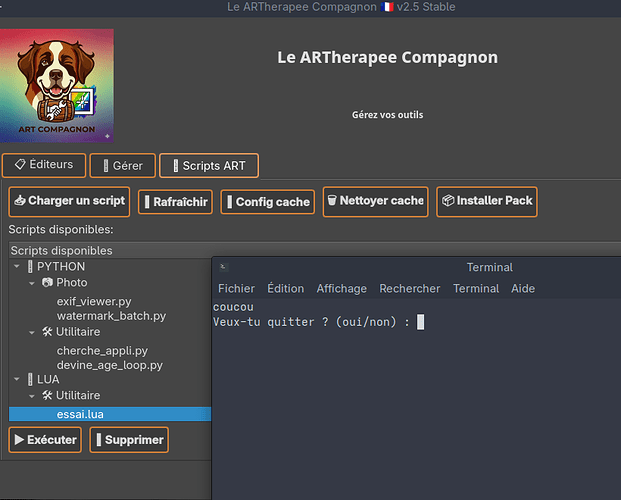
Task: Select cherche_appli.py script
Action: (x=102, y=351)
